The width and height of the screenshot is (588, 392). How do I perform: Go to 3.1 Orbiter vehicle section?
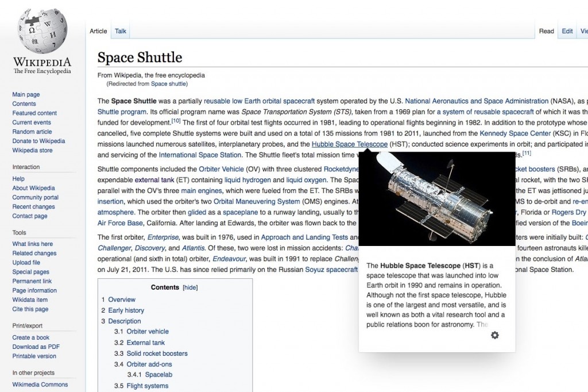[x=148, y=332]
